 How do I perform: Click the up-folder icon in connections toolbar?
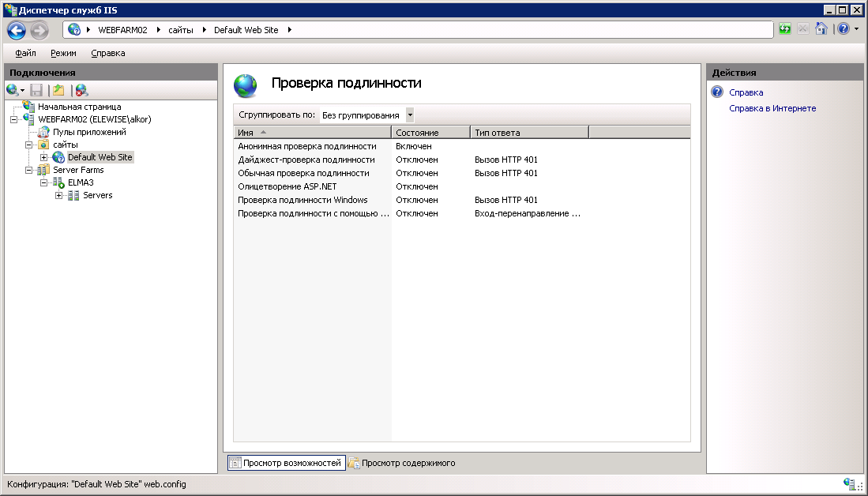58,90
